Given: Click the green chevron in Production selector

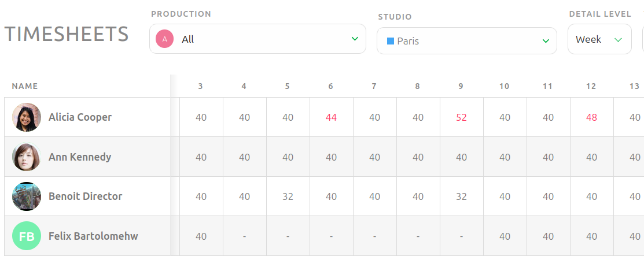Looking at the screenshot, I should (x=355, y=39).
